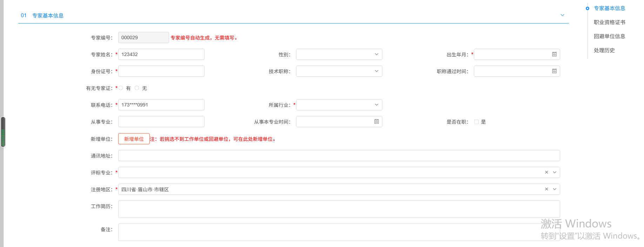Clear the 评标专业 selection with X icon
The image size is (644, 247).
[x=546, y=172]
